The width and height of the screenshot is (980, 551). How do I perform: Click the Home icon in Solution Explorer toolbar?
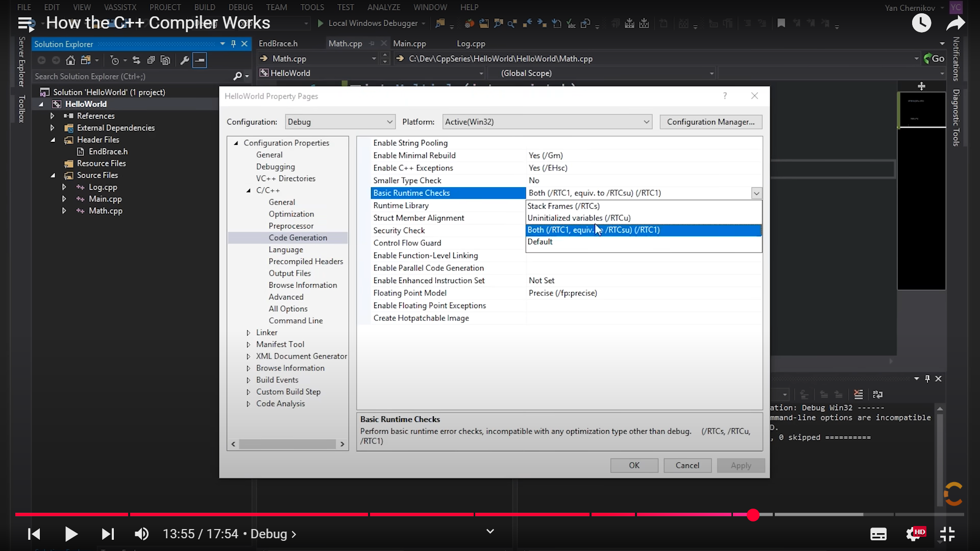[x=70, y=60]
